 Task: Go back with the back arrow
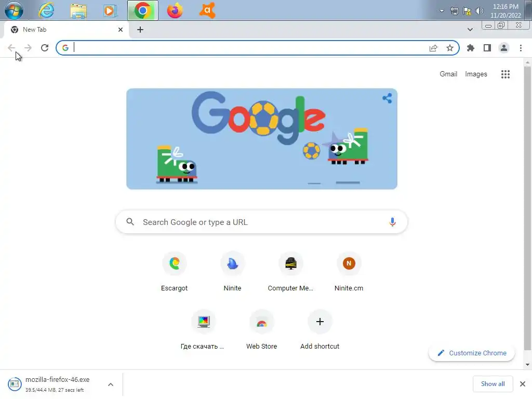(x=11, y=48)
